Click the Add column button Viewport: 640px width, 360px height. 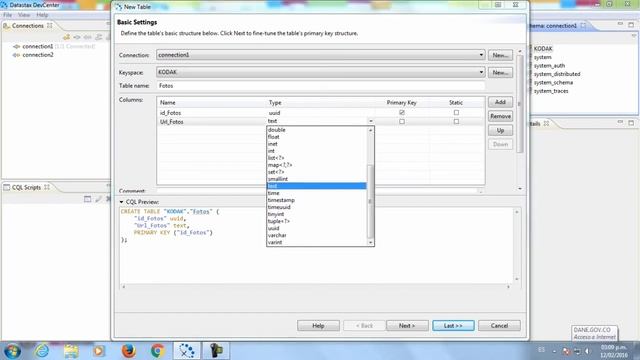(500, 102)
